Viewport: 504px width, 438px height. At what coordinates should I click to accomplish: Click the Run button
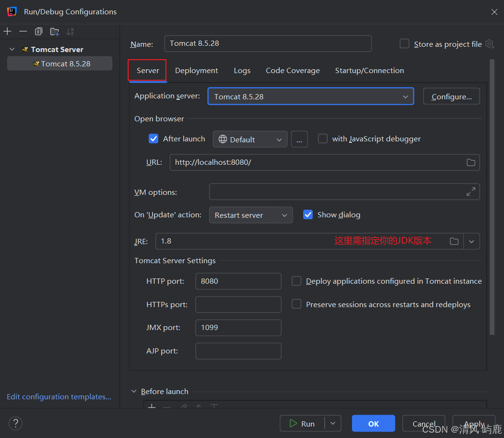point(302,423)
